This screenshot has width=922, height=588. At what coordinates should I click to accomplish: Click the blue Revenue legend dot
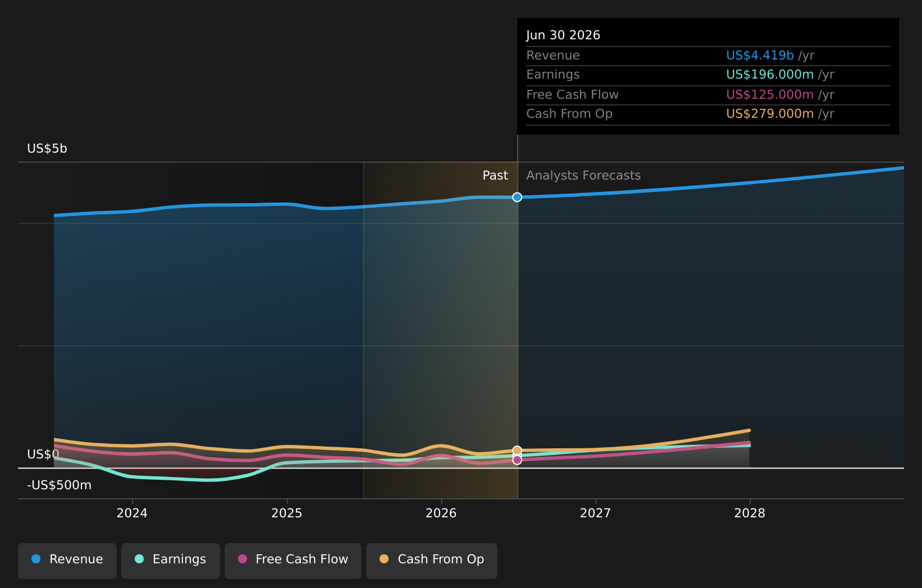(36, 559)
